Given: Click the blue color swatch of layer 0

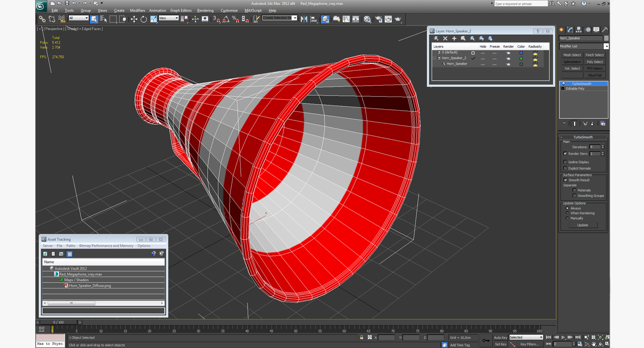Looking at the screenshot, I should 521,53.
